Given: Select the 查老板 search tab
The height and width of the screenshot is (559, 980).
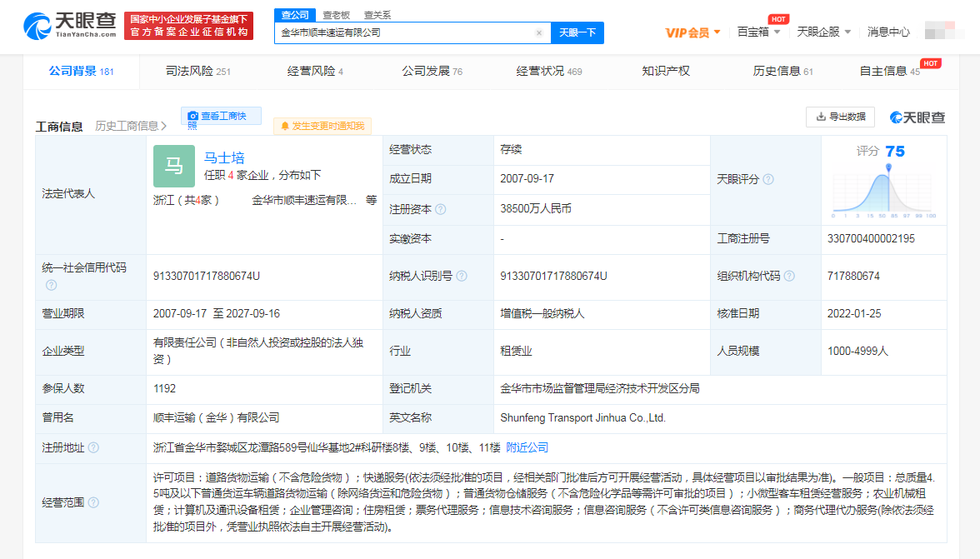Looking at the screenshot, I should point(337,15).
